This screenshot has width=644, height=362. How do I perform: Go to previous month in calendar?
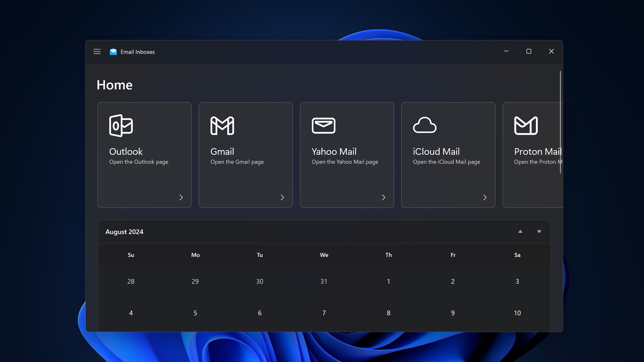[x=520, y=232]
